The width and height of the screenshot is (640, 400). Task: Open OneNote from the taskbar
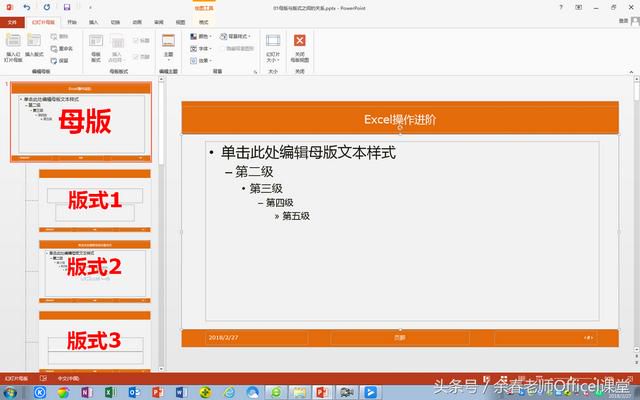(87, 393)
